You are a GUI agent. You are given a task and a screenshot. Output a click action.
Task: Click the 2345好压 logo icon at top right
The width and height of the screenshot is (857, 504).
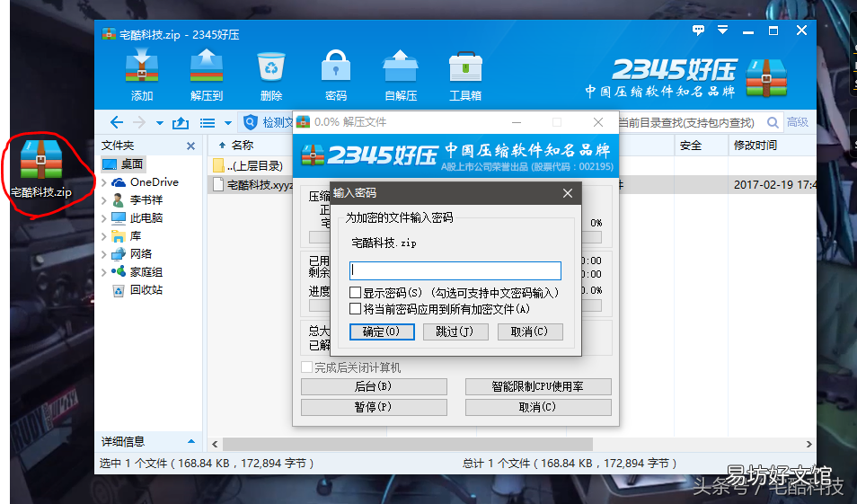coord(766,77)
